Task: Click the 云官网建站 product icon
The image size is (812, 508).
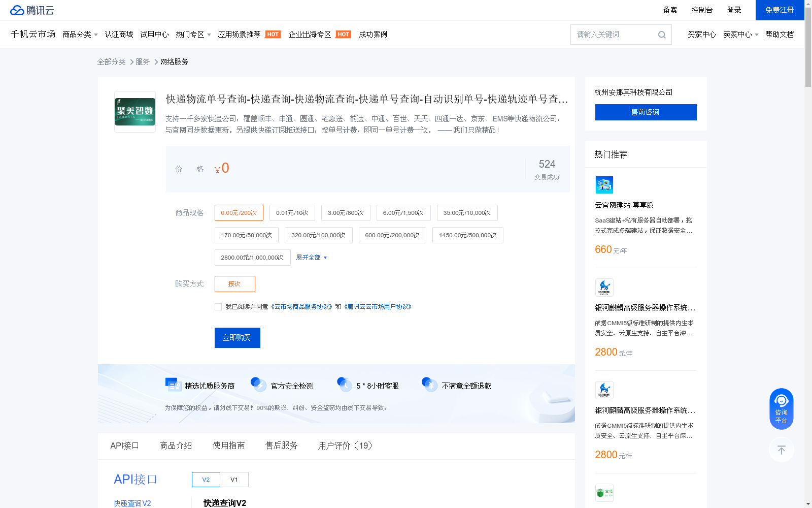Action: (604, 185)
